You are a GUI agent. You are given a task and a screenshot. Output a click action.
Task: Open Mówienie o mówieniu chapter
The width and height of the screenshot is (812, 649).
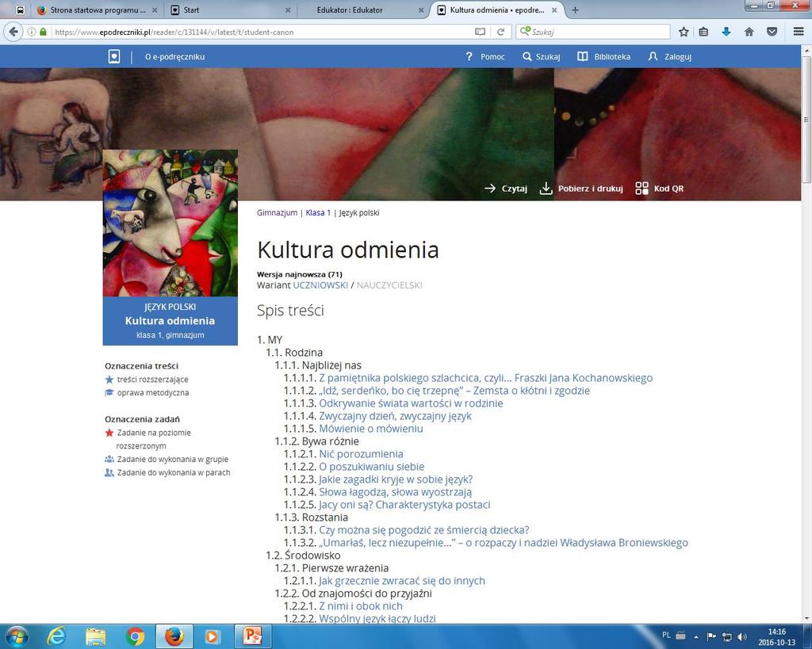click(371, 429)
